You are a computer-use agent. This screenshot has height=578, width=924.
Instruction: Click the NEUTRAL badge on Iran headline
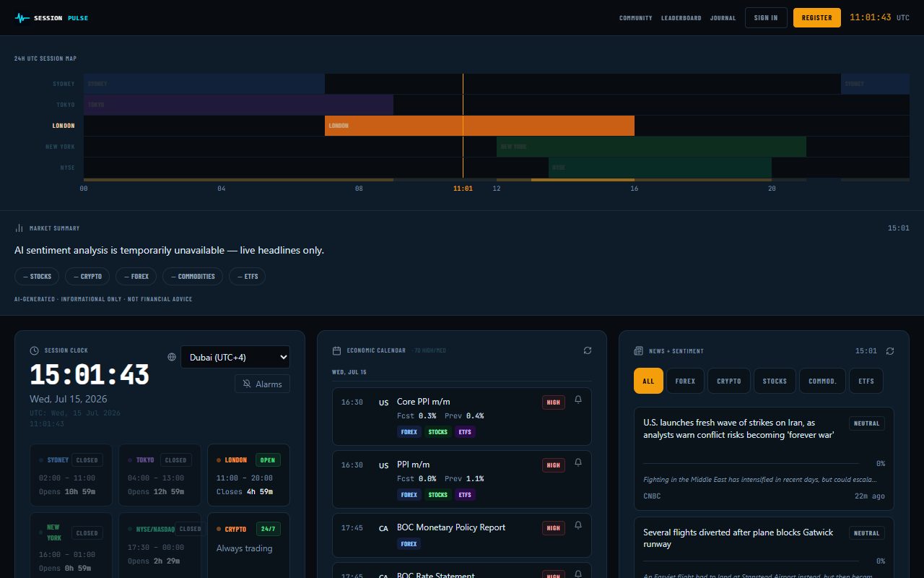click(x=866, y=423)
